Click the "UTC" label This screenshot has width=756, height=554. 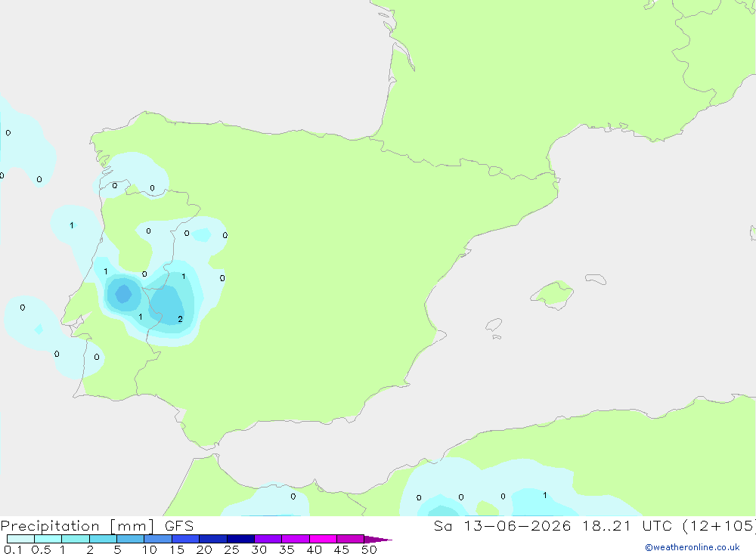coord(657,526)
